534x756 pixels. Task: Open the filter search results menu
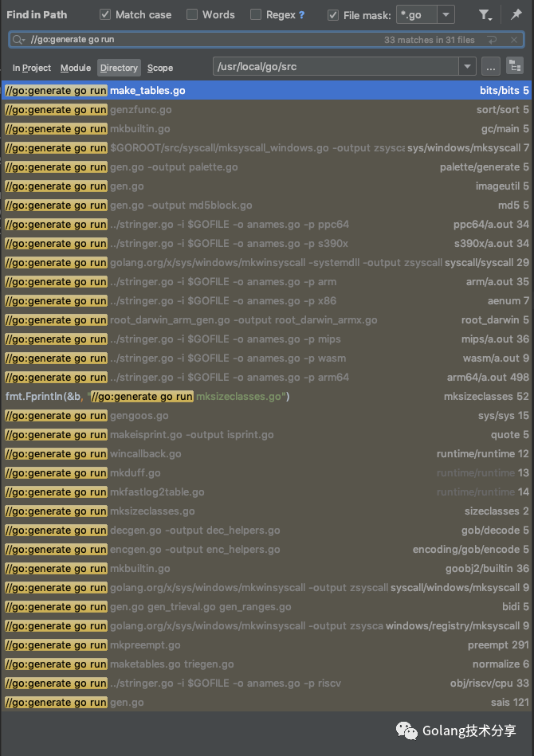tap(485, 15)
